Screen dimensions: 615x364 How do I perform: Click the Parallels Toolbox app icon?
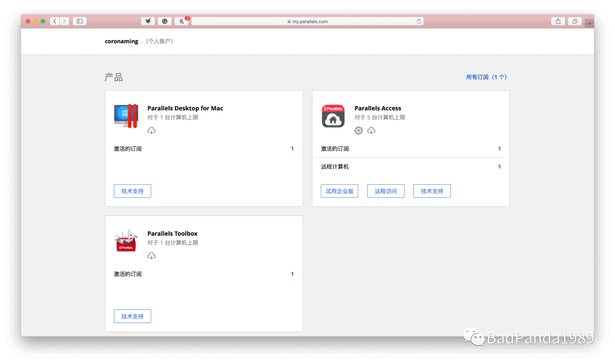pos(126,241)
